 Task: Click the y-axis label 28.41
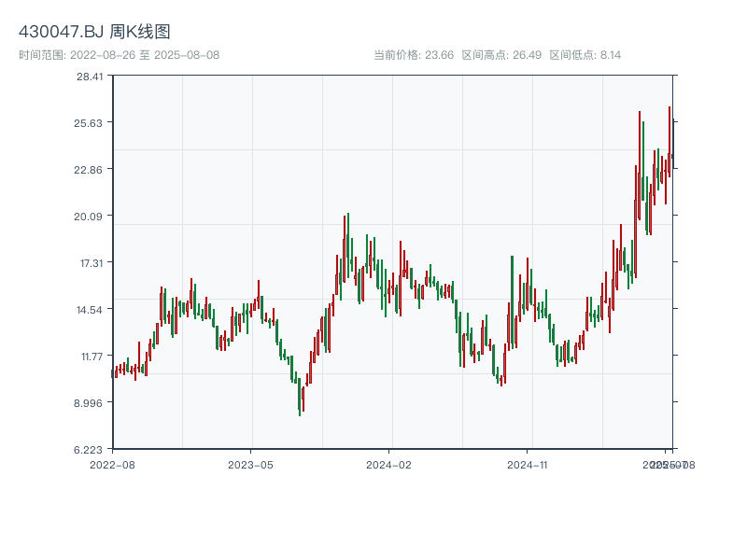pyautogui.click(x=90, y=77)
